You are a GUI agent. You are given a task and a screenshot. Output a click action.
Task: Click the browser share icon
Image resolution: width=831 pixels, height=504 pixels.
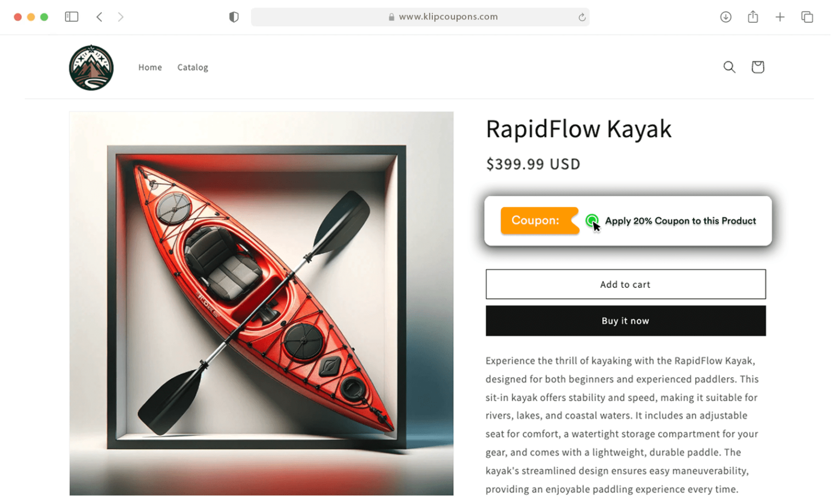point(753,17)
